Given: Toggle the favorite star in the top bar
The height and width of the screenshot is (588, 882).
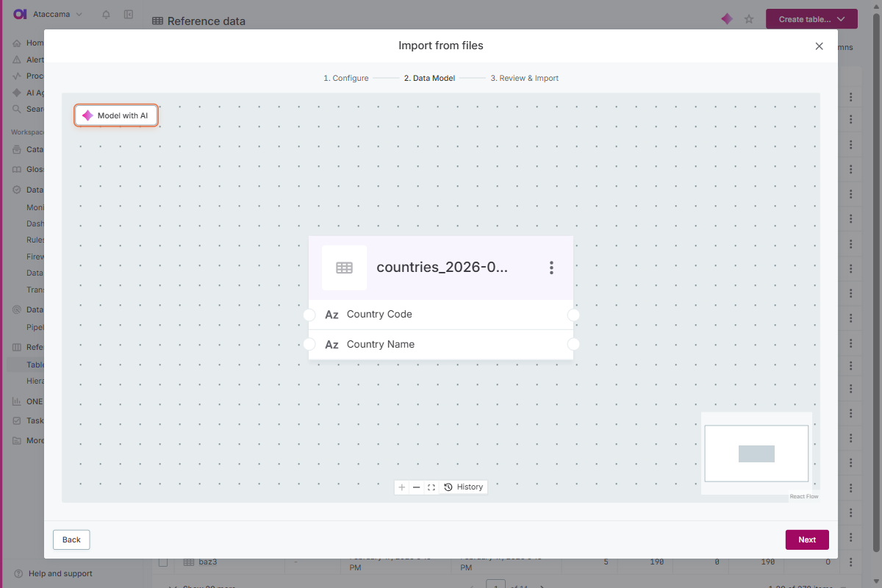Looking at the screenshot, I should tap(748, 19).
